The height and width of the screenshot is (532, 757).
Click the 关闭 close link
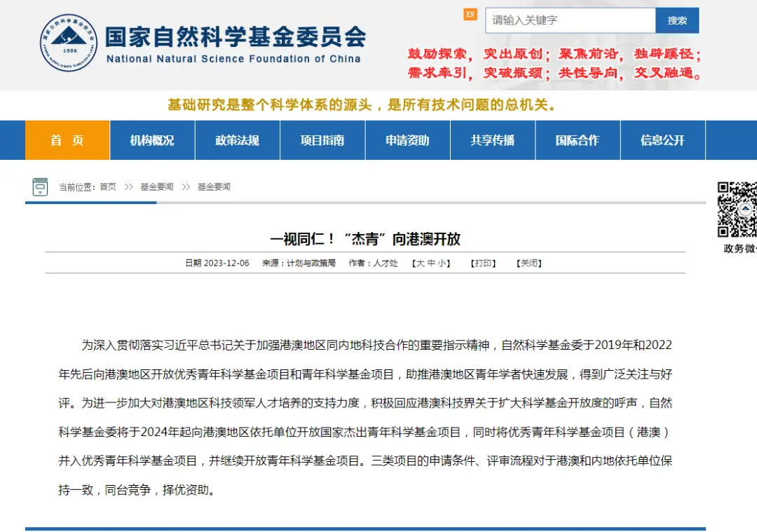coord(529,263)
